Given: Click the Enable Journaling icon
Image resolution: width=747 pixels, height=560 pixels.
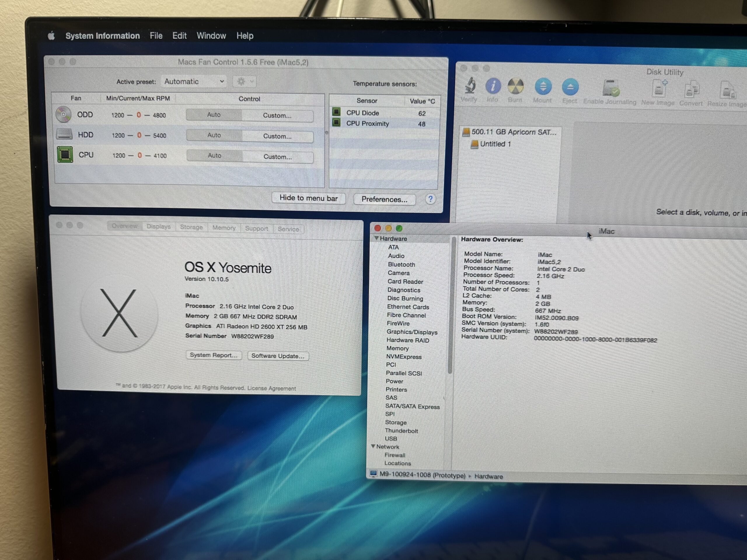Looking at the screenshot, I should tap(610, 88).
